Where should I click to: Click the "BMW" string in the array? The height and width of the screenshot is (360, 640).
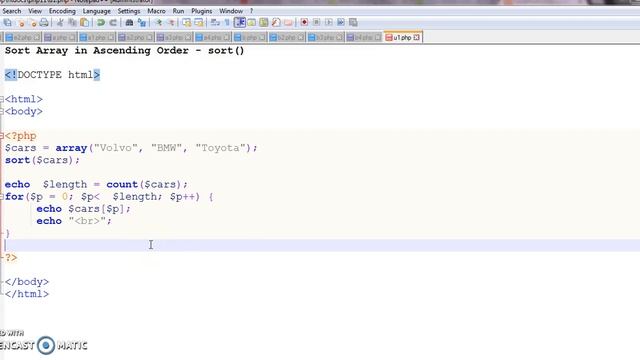point(167,148)
